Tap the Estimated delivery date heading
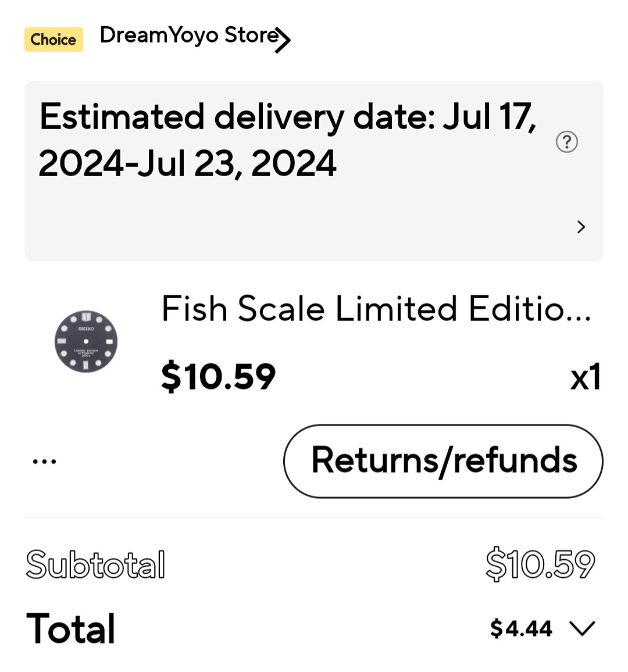628x672 pixels. pyautogui.click(x=288, y=117)
